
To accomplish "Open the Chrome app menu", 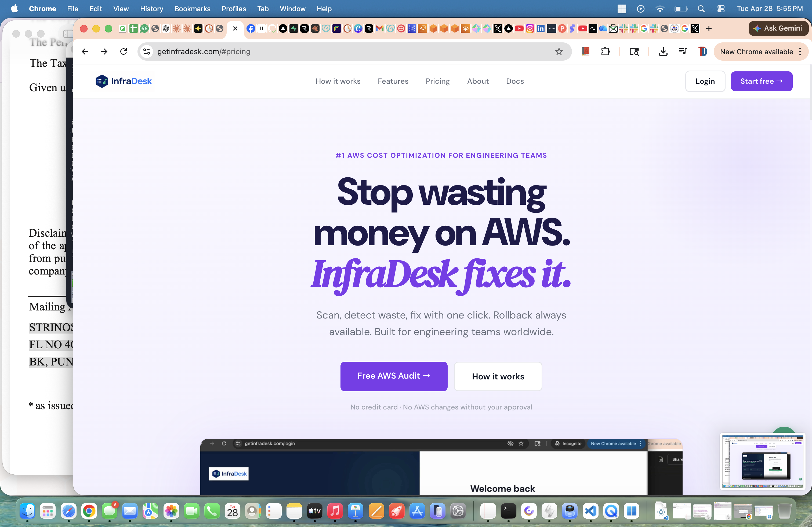I will [x=42, y=9].
